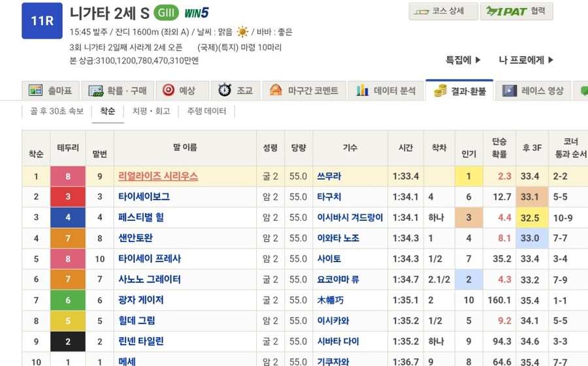Viewport: 588px width, 366px height.
Task: Select the 결과·환불 tab
Action: click(459, 90)
